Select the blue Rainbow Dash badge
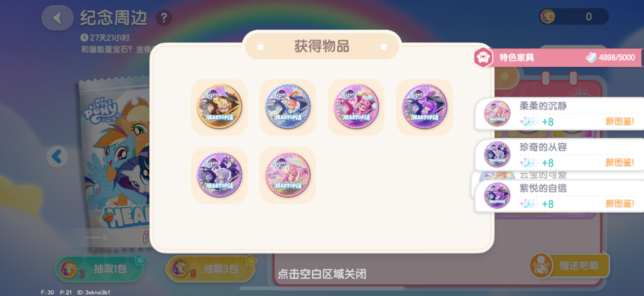Image resolution: width=644 pixels, height=296 pixels. point(288,107)
